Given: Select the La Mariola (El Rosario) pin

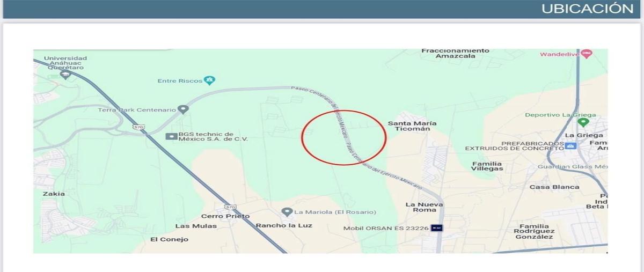Looking at the screenshot, I should point(287,212).
